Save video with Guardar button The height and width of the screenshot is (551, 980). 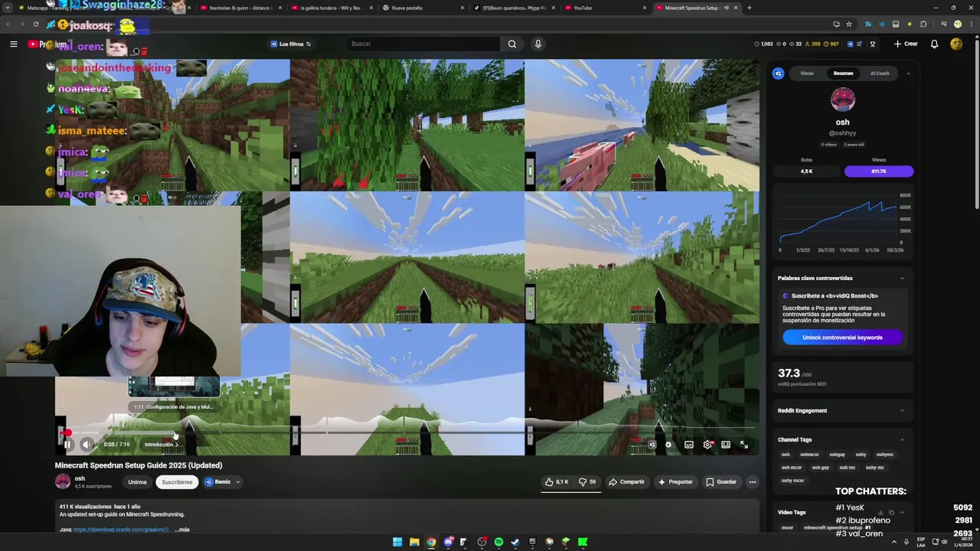(721, 482)
